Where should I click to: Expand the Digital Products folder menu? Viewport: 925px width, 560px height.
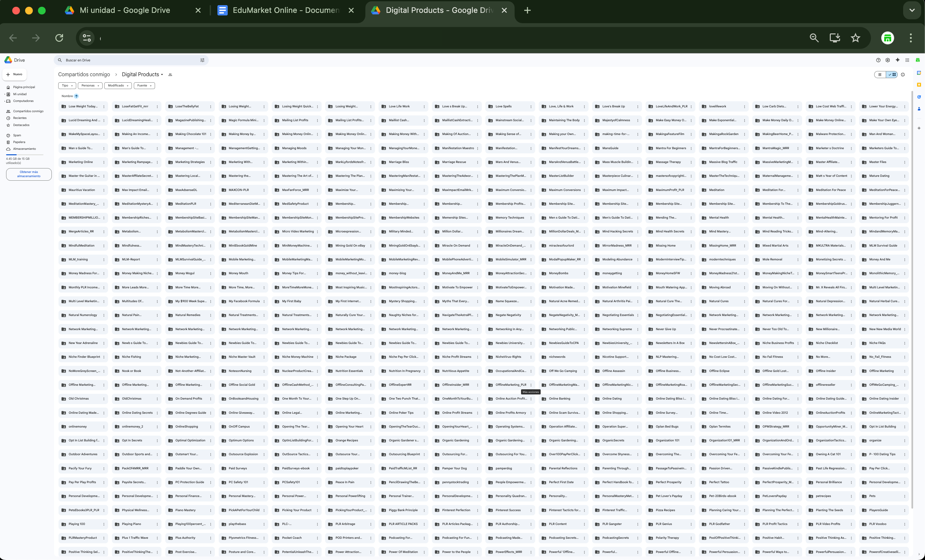click(162, 75)
